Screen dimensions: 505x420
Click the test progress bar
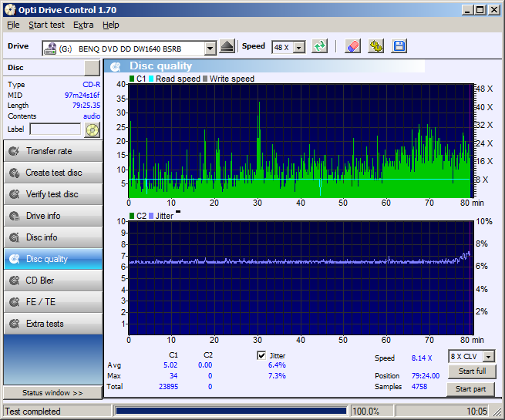pos(231,411)
